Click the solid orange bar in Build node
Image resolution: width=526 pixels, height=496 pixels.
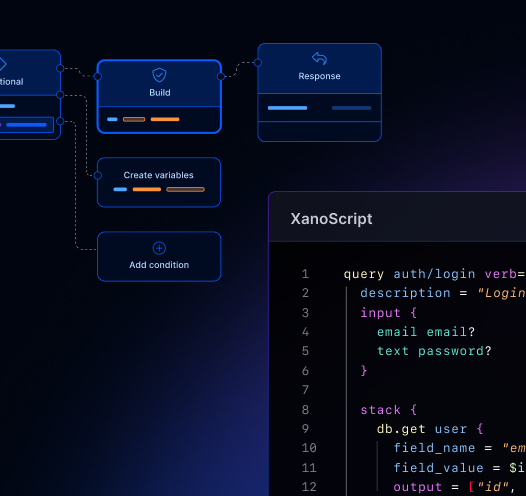(x=165, y=119)
